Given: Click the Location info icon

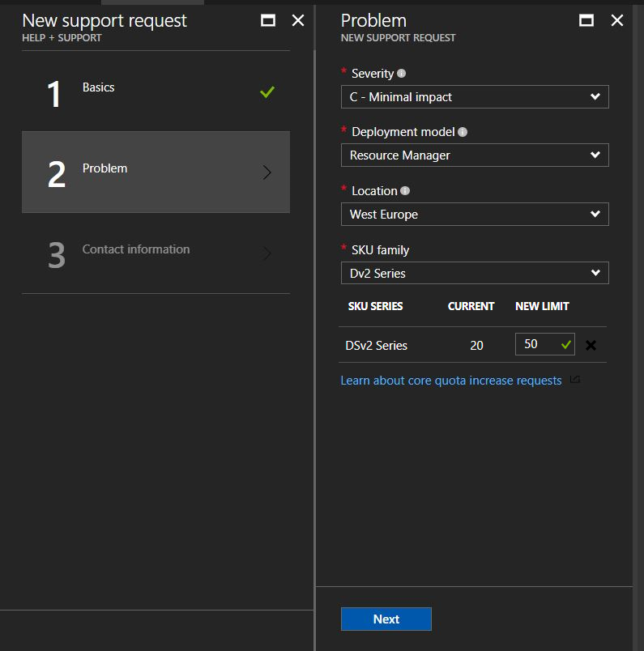Looking at the screenshot, I should (x=405, y=191).
